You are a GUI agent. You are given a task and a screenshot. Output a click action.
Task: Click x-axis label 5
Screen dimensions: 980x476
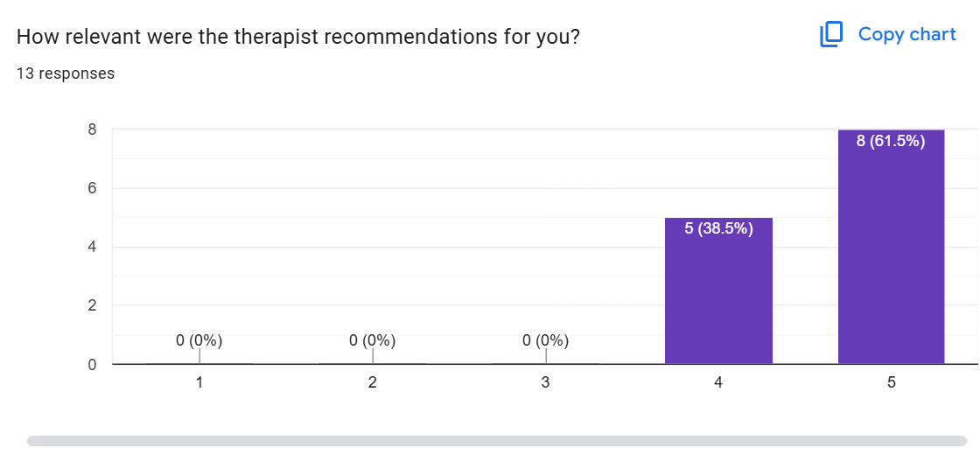[891, 382]
